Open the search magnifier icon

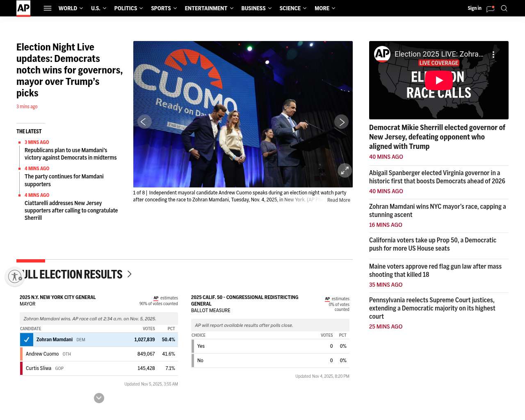pos(504,8)
